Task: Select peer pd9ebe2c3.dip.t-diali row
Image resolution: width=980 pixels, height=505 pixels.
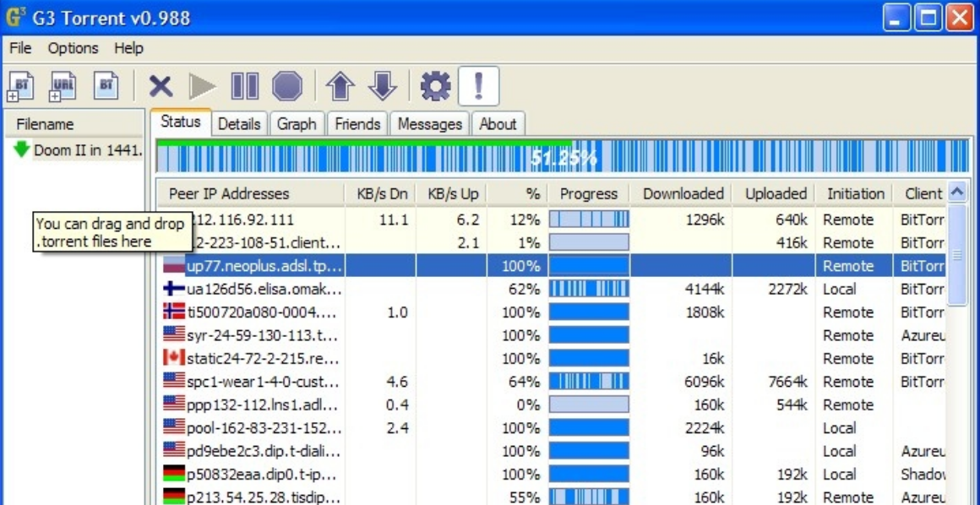Action: point(550,451)
